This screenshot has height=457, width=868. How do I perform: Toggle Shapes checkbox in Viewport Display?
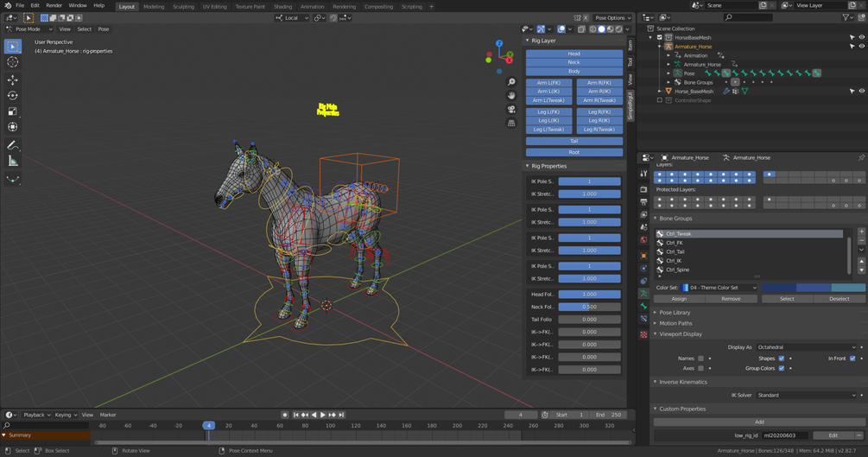[782, 359]
